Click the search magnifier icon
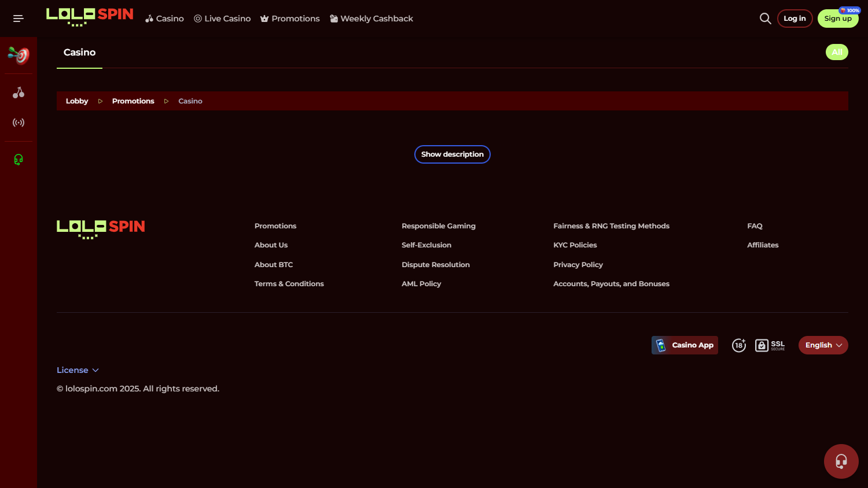Image resolution: width=868 pixels, height=488 pixels. tap(765, 19)
